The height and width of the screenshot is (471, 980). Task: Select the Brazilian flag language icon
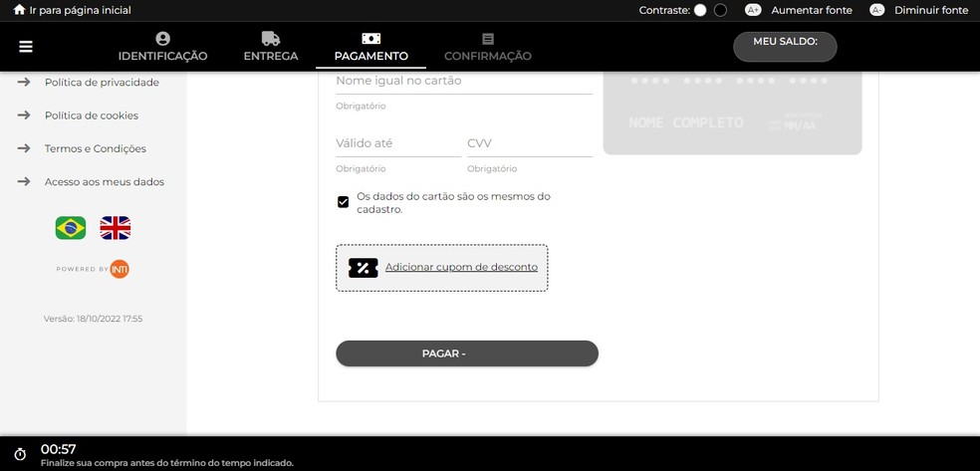click(x=71, y=228)
